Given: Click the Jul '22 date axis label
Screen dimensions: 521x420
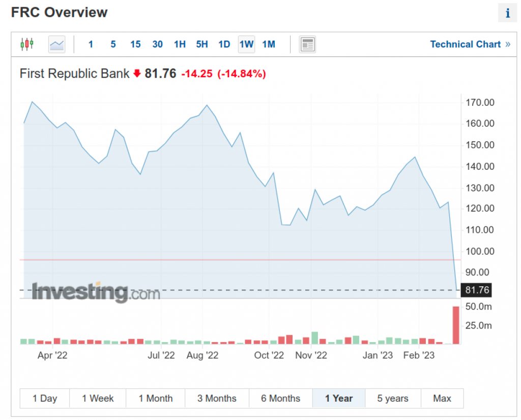Looking at the screenshot, I should 161,355.
